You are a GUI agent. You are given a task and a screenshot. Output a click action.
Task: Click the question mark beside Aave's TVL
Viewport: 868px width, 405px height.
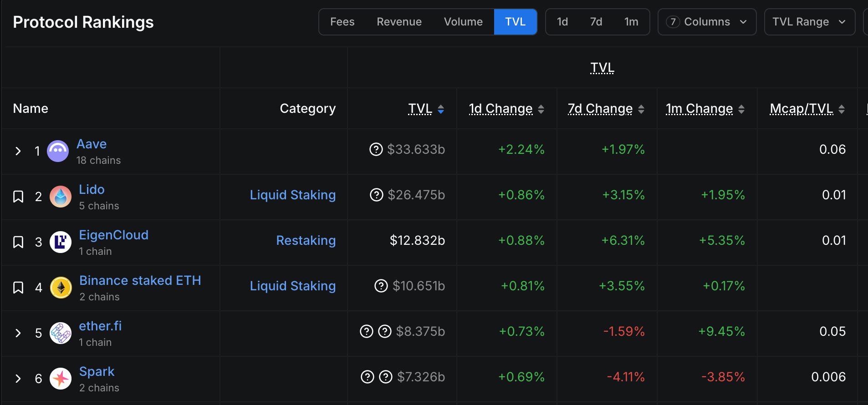pyautogui.click(x=376, y=149)
